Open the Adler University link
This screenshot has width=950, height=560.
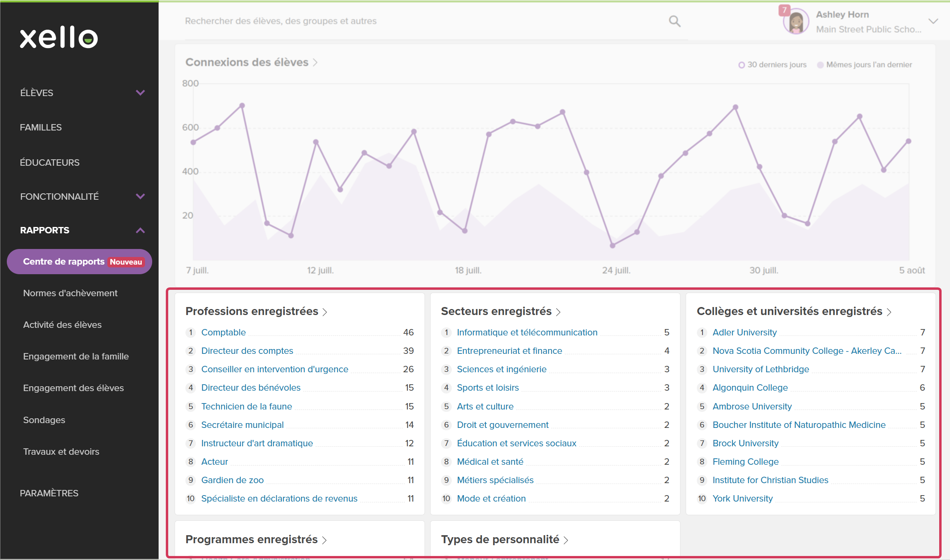[x=745, y=332]
